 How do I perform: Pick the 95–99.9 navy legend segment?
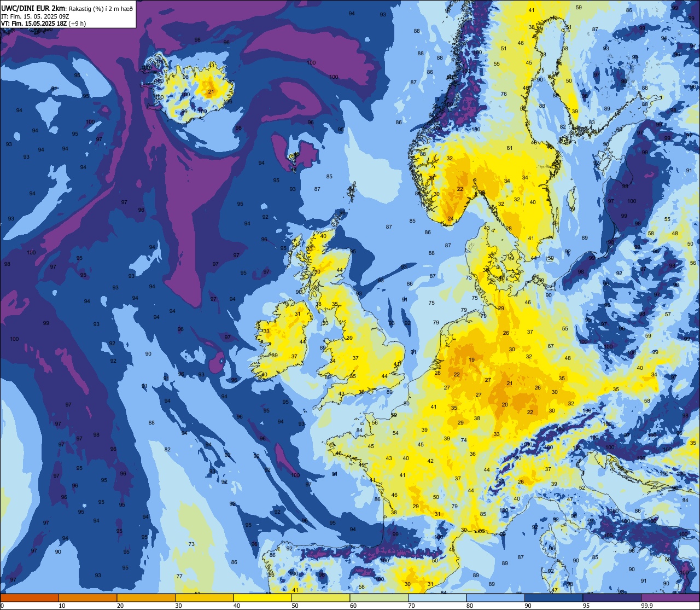[612, 597]
